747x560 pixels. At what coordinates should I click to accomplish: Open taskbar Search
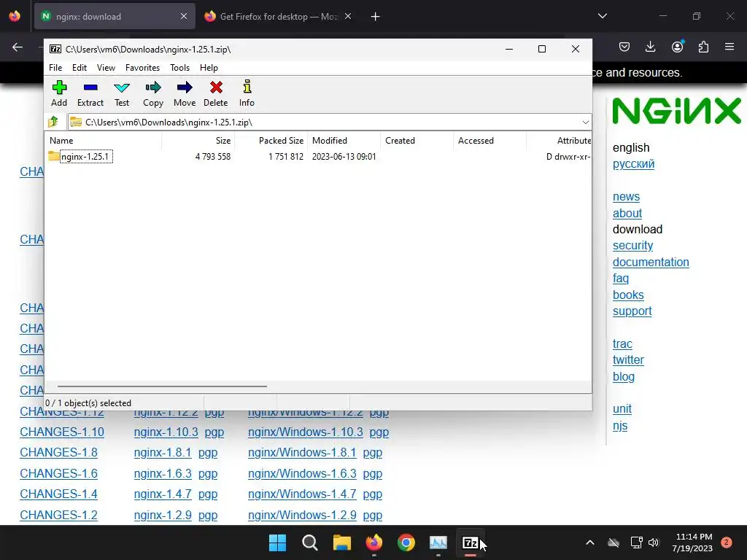click(309, 542)
